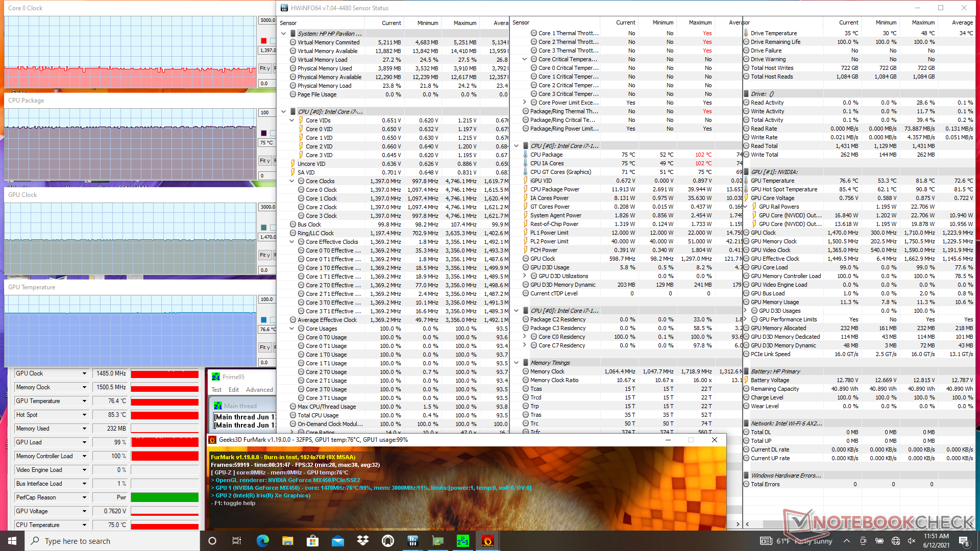Image resolution: width=980 pixels, height=551 pixels.
Task: Click the teal color swatch in GPU Clock graph
Action: click(263, 228)
